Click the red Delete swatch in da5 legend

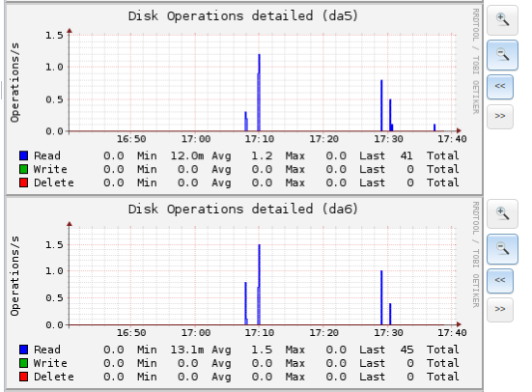coord(24,182)
